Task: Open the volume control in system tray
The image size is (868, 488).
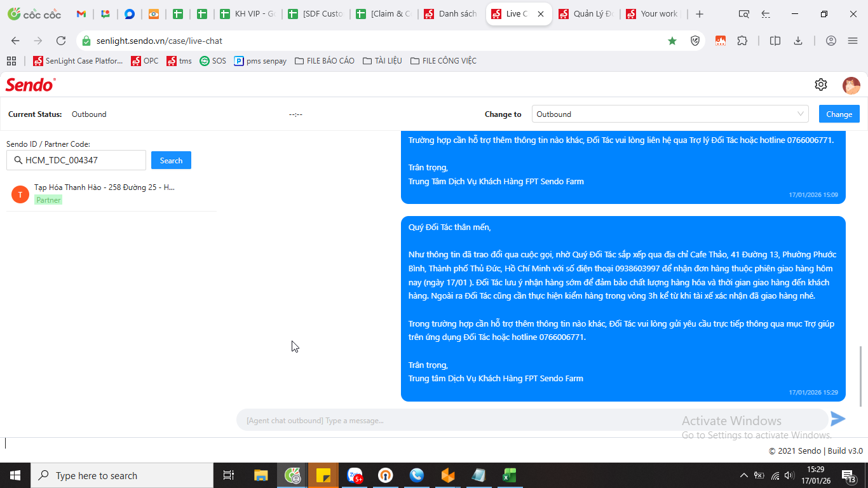Action: pyautogui.click(x=790, y=475)
